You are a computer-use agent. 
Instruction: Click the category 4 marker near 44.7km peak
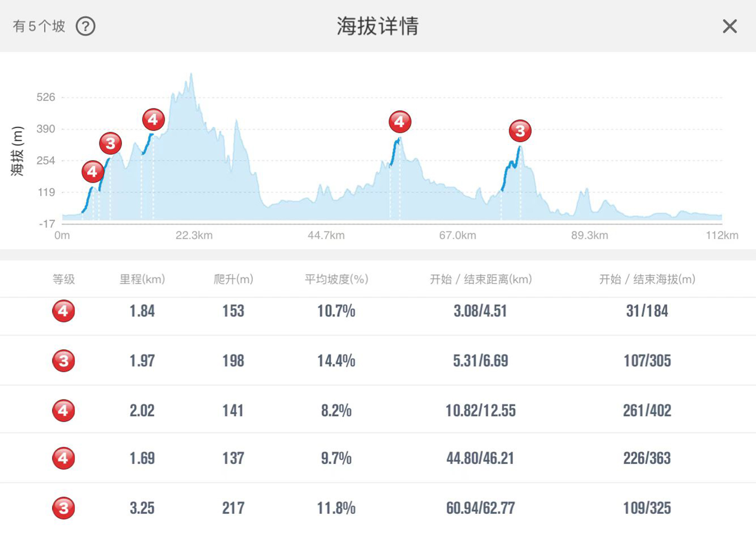coord(400,122)
